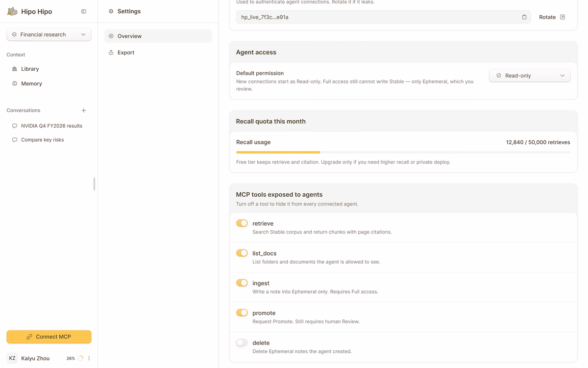The width and height of the screenshot is (588, 368).
Task: Click the Memory brain icon
Action: click(15, 83)
